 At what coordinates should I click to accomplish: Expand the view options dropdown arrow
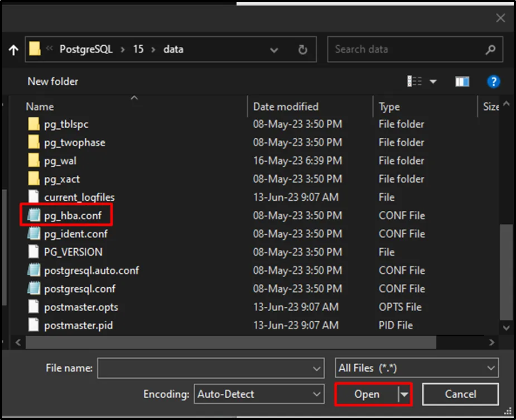[433, 81]
